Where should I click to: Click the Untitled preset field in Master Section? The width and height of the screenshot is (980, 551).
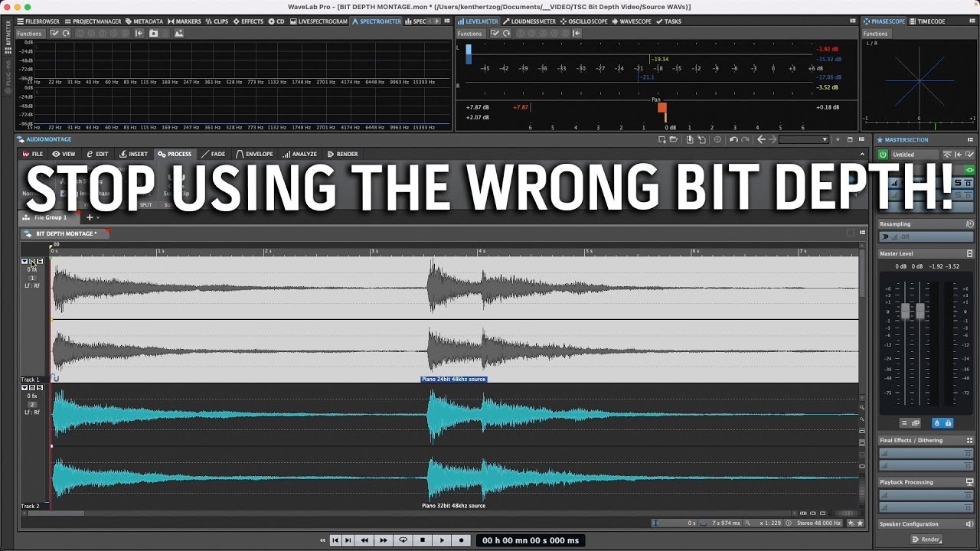915,155
